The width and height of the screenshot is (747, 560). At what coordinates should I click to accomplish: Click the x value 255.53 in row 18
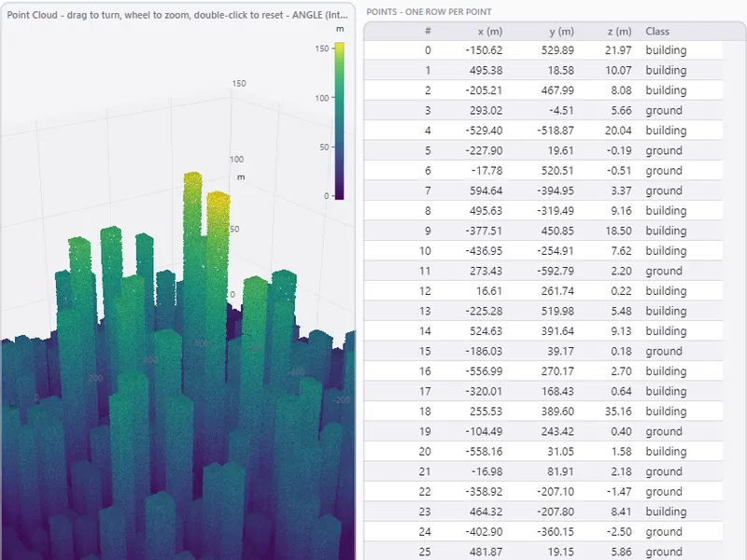[486, 412]
